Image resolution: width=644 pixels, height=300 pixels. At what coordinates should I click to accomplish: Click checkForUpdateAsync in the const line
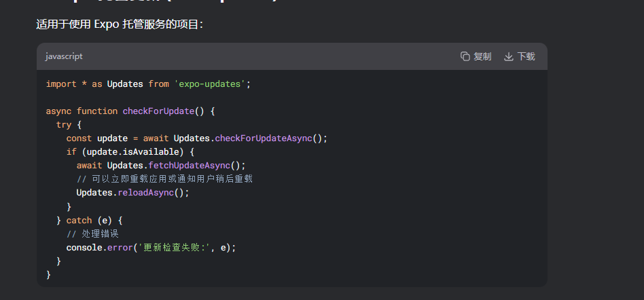tap(264, 138)
